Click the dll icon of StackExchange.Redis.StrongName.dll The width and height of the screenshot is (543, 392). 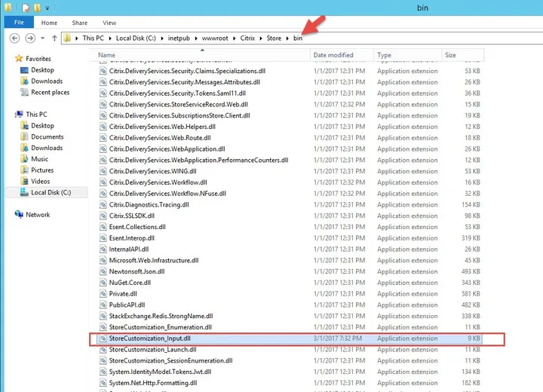(103, 316)
